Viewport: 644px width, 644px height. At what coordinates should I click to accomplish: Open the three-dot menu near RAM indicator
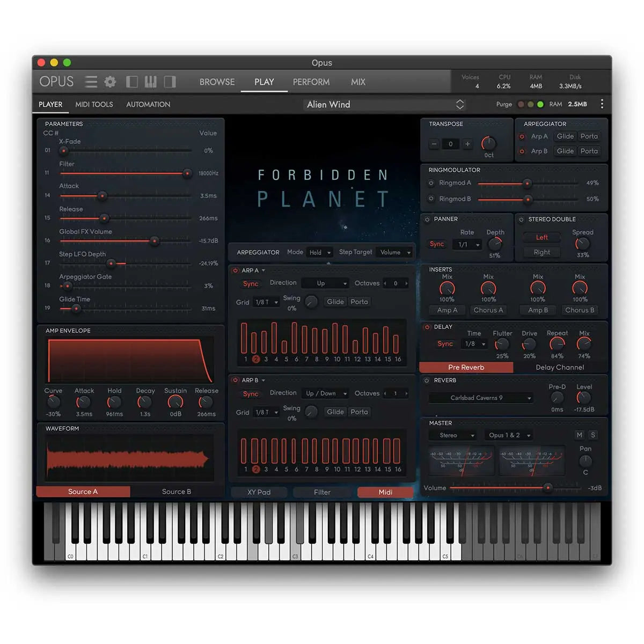602,104
